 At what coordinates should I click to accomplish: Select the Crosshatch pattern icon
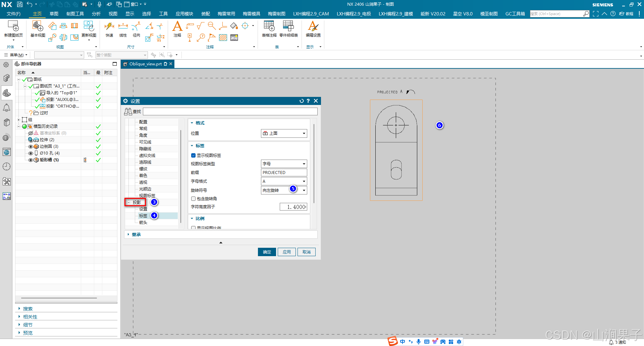tap(223, 38)
